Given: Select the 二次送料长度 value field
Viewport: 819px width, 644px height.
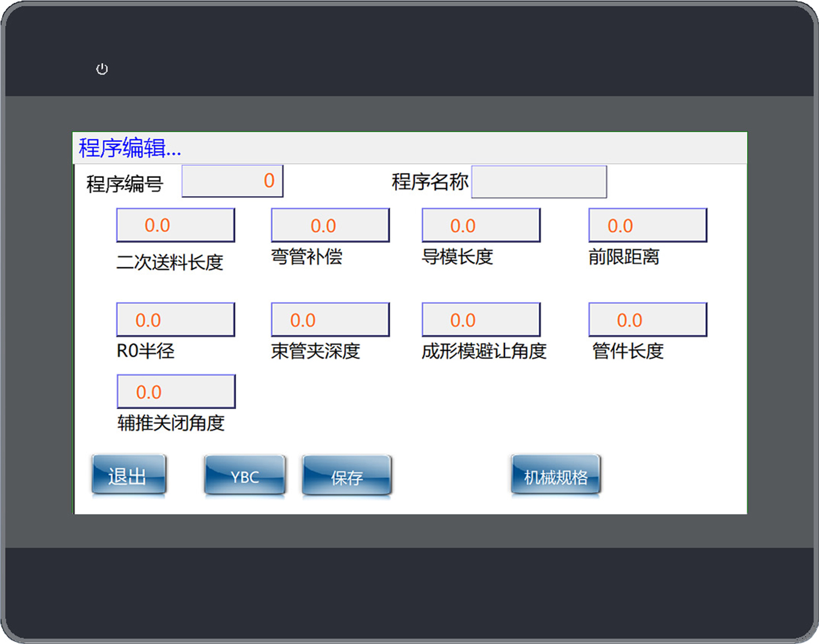Looking at the screenshot, I should pyautogui.click(x=175, y=225).
